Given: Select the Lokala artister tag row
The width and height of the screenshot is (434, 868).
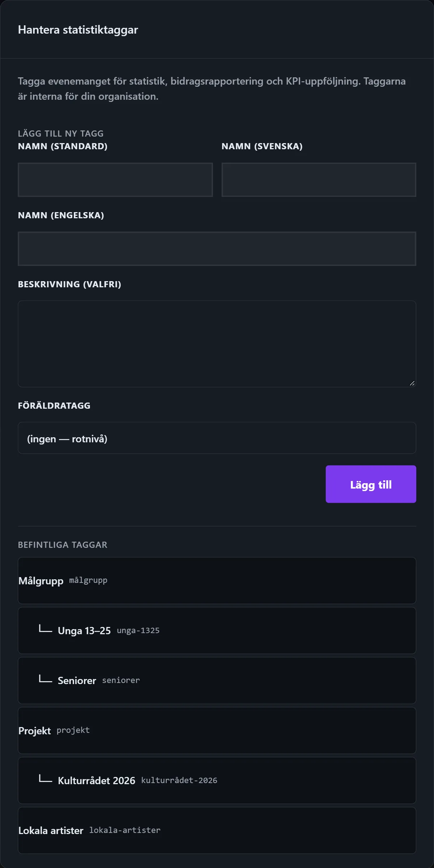Looking at the screenshot, I should [217, 830].
